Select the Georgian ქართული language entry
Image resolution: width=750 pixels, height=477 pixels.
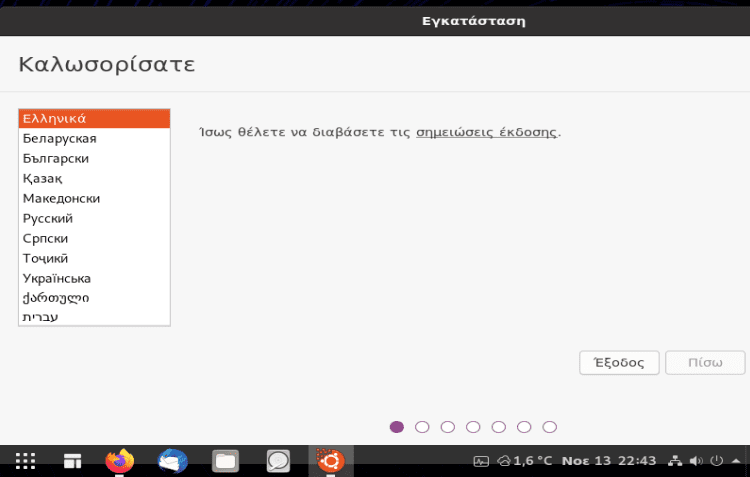94,298
